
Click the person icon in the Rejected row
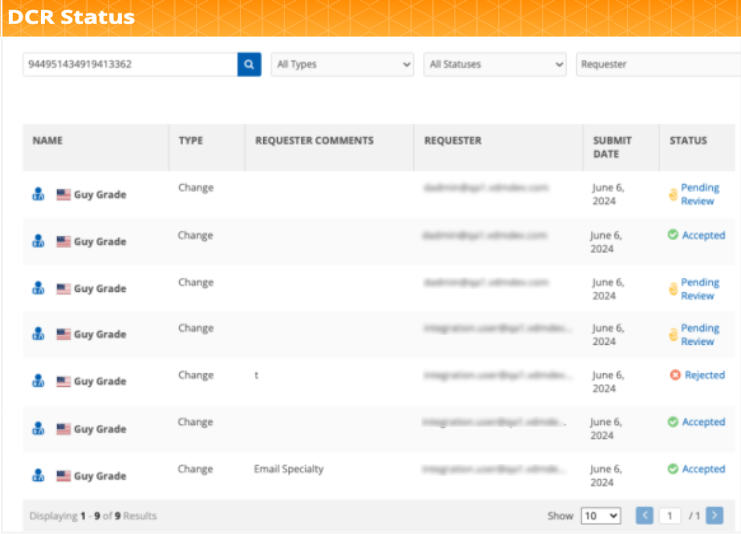tap(38, 381)
